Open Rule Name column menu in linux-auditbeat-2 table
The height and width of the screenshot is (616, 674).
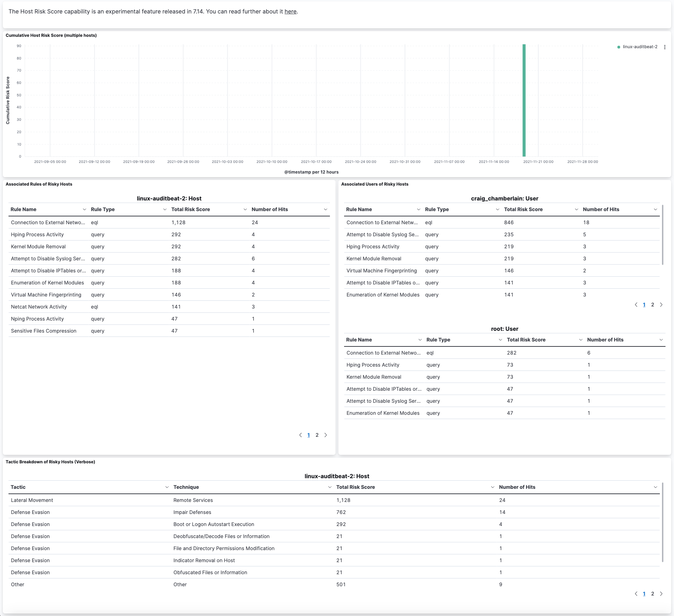click(85, 209)
